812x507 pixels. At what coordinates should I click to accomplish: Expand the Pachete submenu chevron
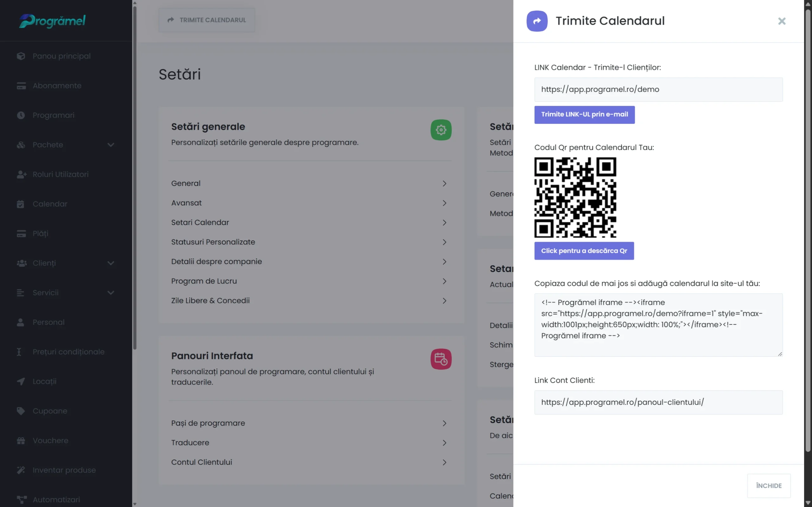point(111,145)
